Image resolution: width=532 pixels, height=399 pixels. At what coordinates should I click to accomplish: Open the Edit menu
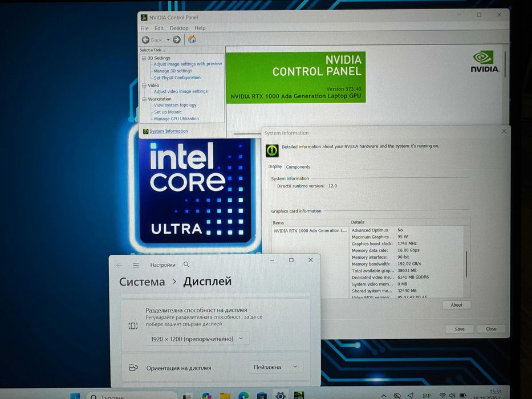coord(159,28)
